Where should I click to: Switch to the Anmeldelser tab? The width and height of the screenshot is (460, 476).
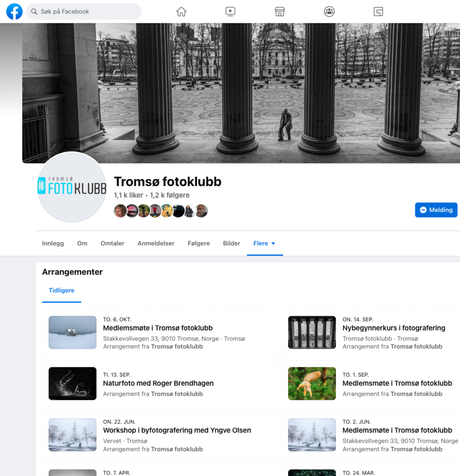(156, 243)
